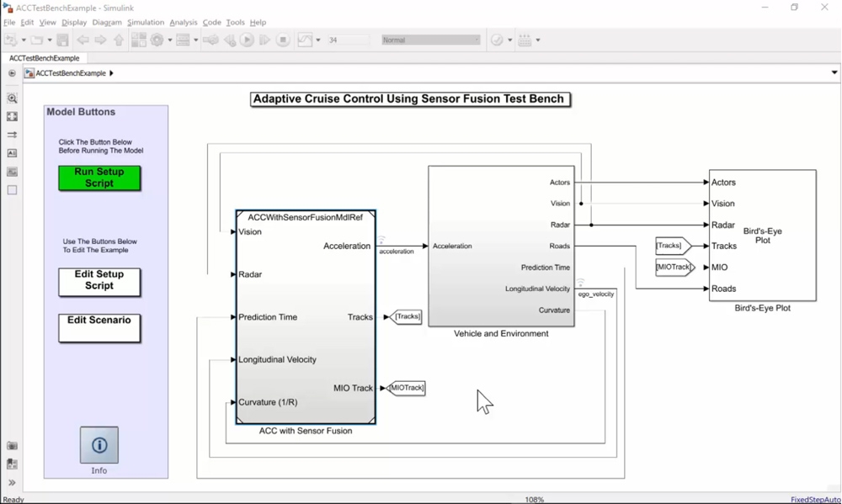
Task: Open the Display menu
Action: click(x=74, y=22)
